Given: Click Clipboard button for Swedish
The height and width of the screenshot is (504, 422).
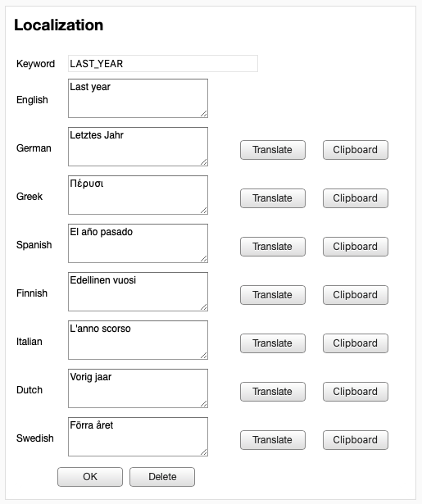Looking at the screenshot, I should click(x=356, y=440).
